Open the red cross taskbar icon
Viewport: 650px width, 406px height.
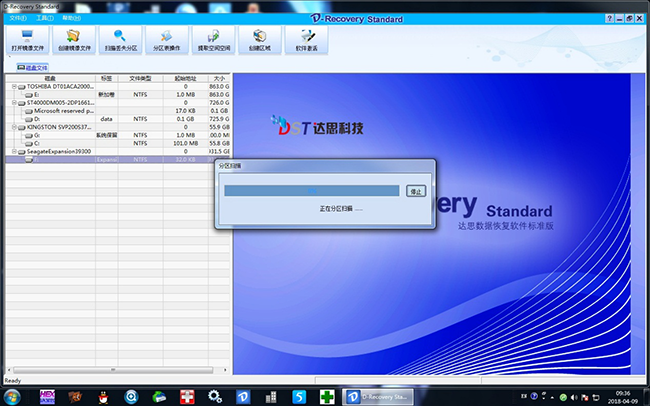tap(187, 397)
